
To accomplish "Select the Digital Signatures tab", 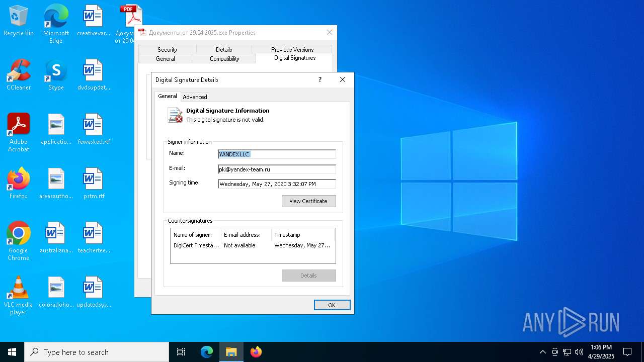I will tap(295, 58).
